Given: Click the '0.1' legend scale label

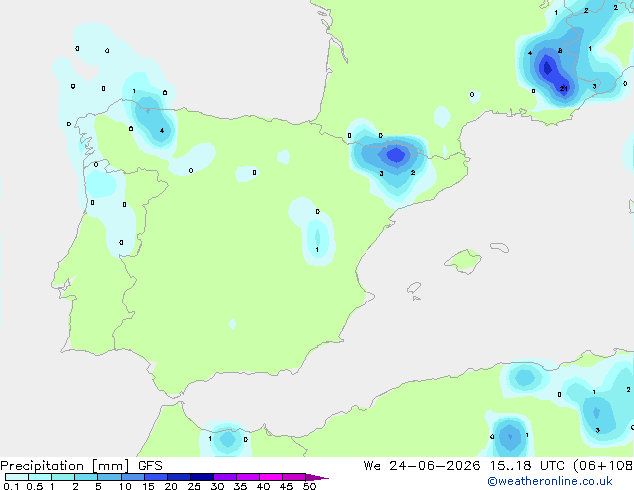Looking at the screenshot, I should point(11,486).
